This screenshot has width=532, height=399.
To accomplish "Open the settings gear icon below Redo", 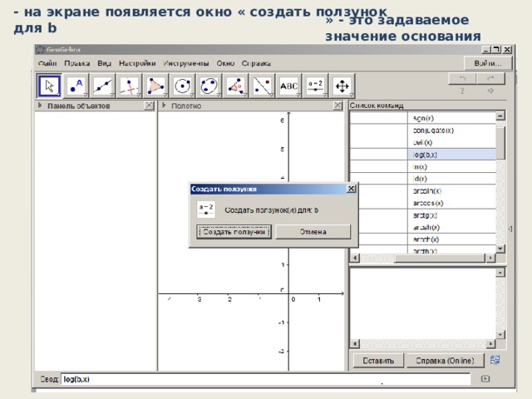I will coord(490,91).
